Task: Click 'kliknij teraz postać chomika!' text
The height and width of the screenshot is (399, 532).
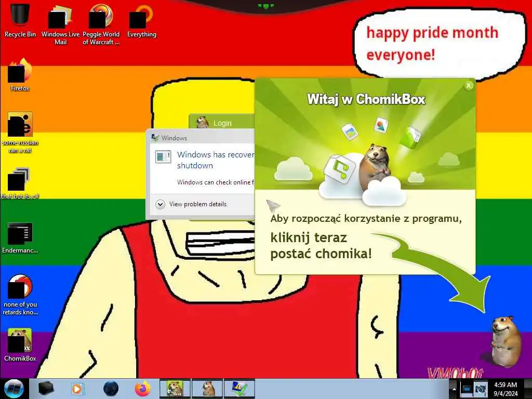Action: point(321,246)
